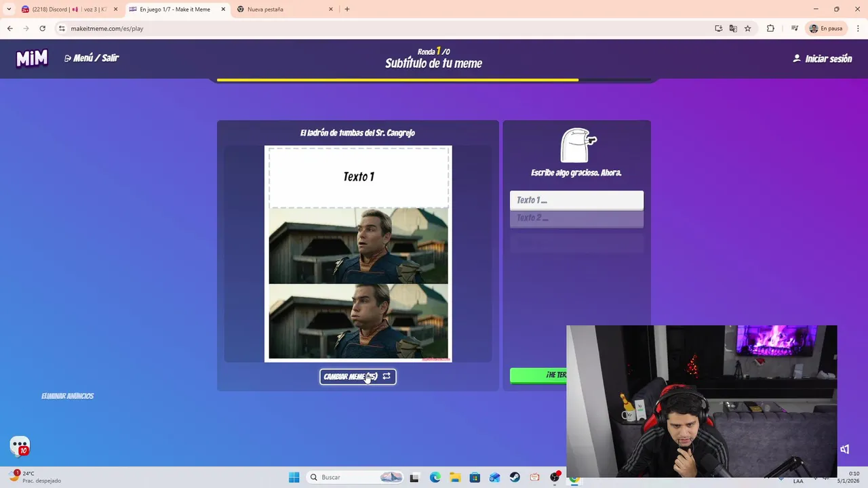Switch to the Nueva pestaña tab
Screen dimensions: 868x488
point(285,9)
